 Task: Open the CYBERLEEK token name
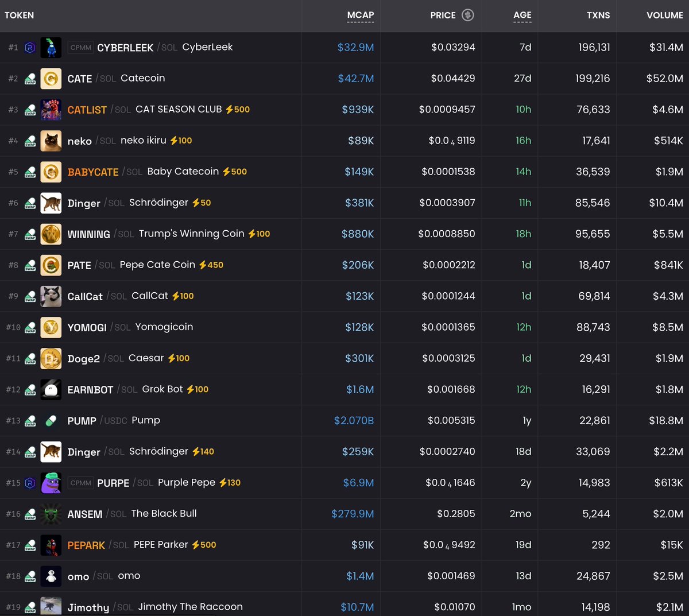pyautogui.click(x=125, y=48)
